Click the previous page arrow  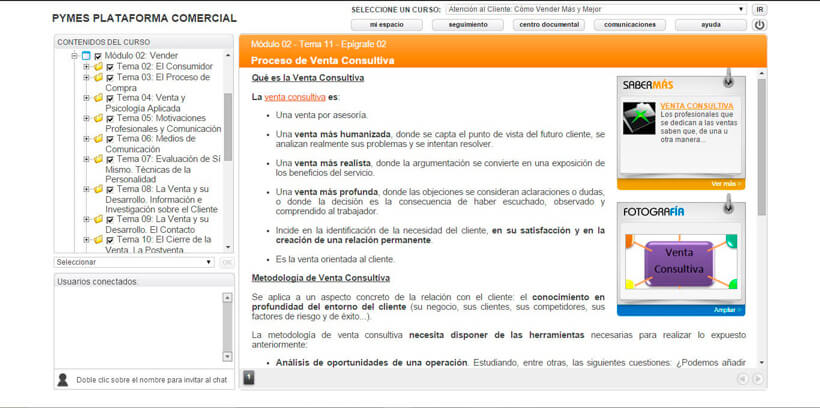click(743, 379)
